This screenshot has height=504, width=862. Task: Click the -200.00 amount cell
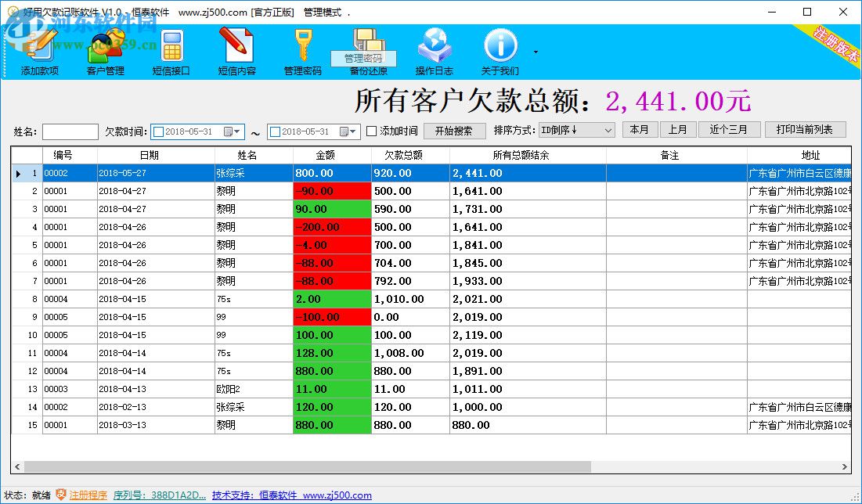(x=332, y=227)
